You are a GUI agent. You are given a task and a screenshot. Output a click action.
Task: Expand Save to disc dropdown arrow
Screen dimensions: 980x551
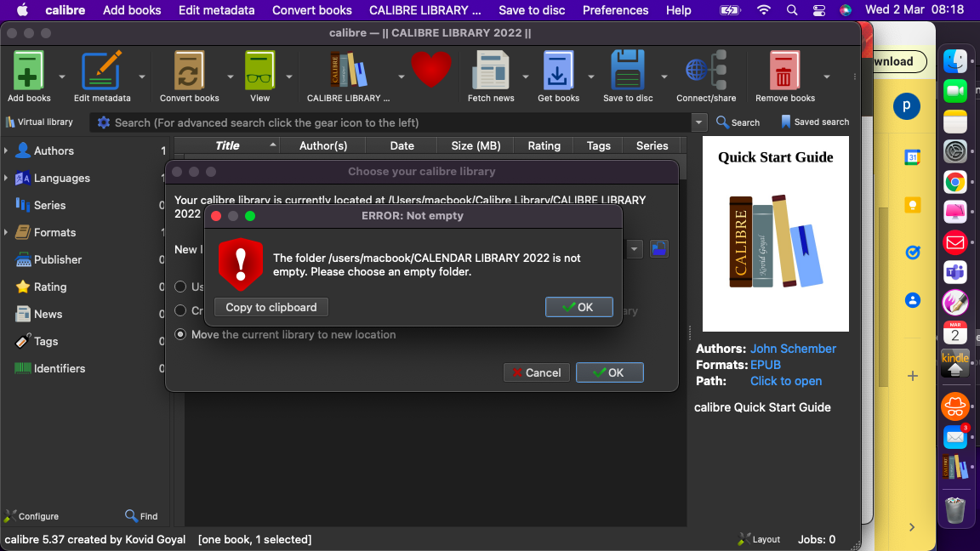click(664, 77)
